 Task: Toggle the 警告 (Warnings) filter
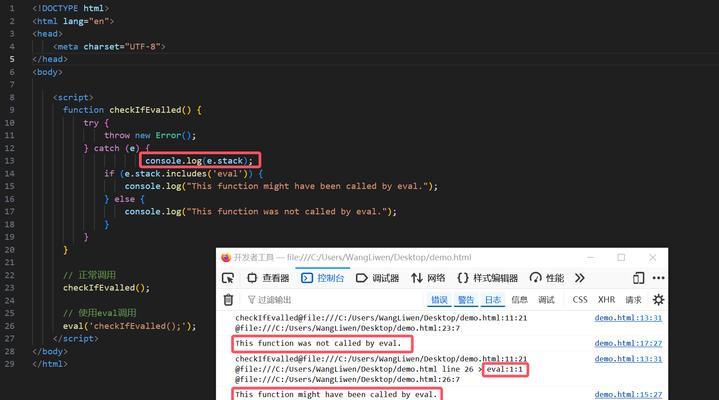click(465, 300)
